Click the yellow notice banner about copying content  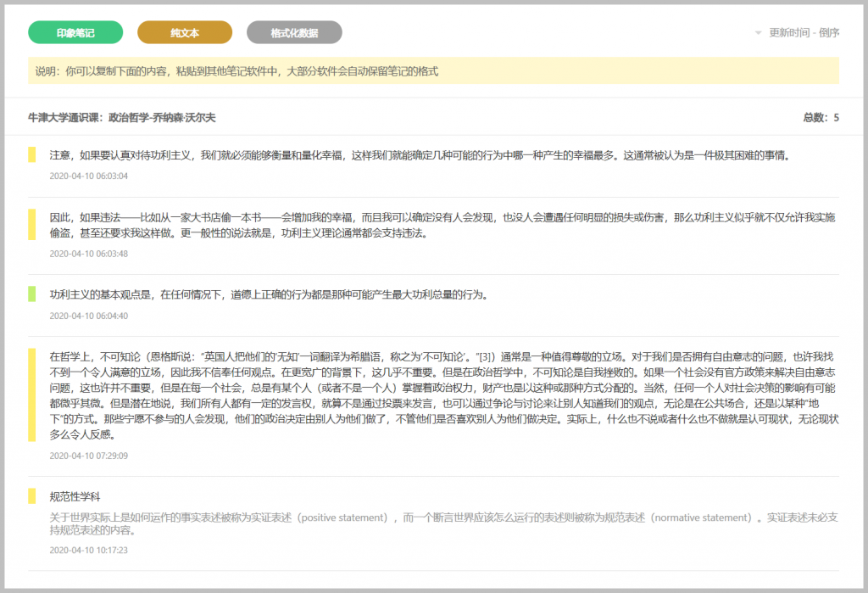click(433, 71)
